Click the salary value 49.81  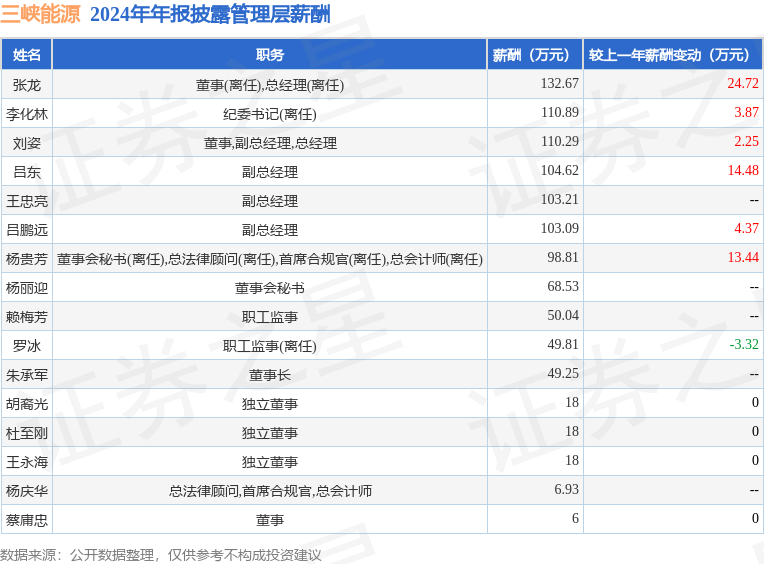coord(563,344)
